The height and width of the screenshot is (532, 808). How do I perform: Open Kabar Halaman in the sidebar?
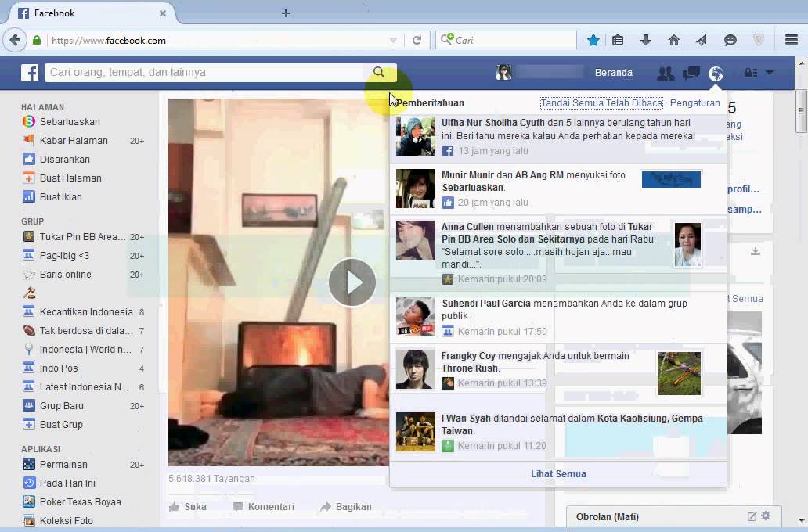(74, 141)
